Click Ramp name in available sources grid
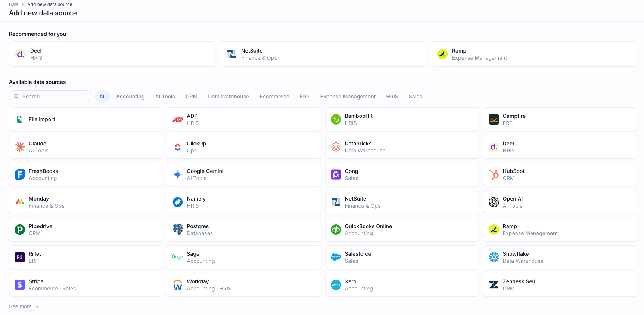The width and height of the screenshot is (644, 315). click(x=510, y=226)
